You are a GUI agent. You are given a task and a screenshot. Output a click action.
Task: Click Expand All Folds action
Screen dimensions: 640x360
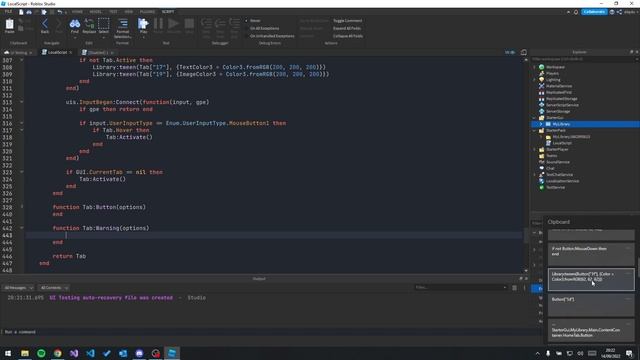pos(347,28)
